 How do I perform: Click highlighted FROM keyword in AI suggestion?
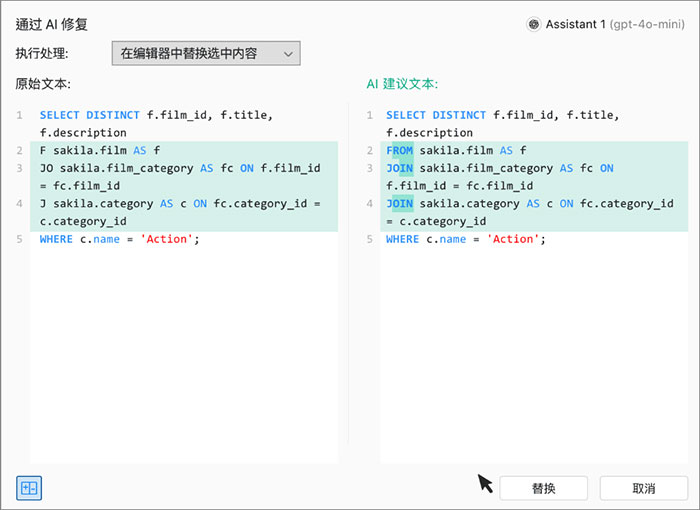point(400,150)
